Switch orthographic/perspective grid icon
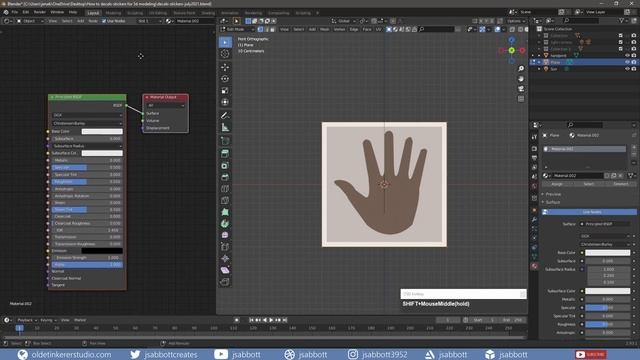This screenshot has height=360, width=640. tap(521, 99)
